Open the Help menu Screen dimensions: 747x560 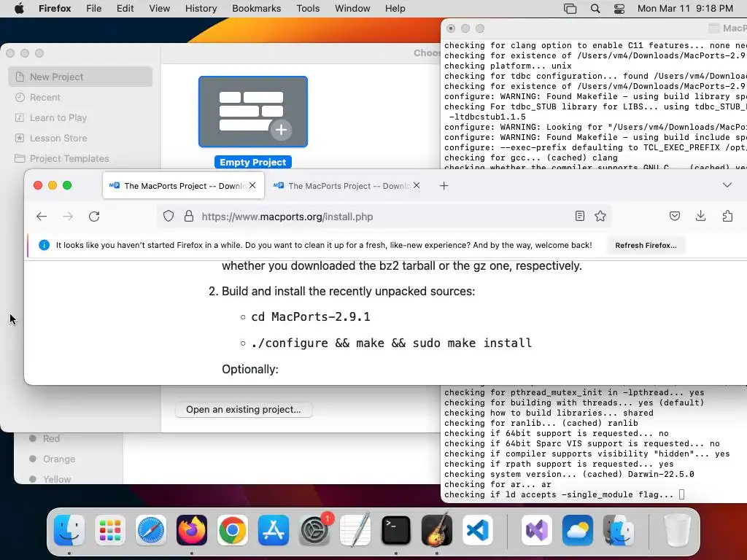(395, 9)
